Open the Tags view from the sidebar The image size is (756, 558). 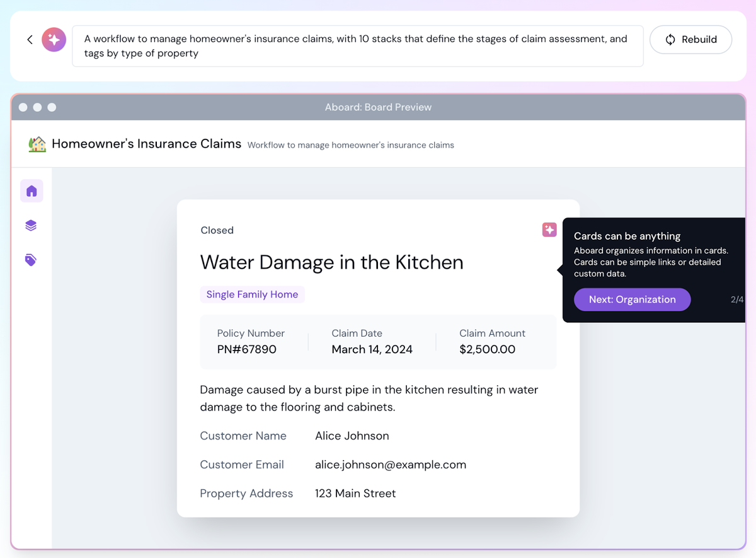pos(31,260)
